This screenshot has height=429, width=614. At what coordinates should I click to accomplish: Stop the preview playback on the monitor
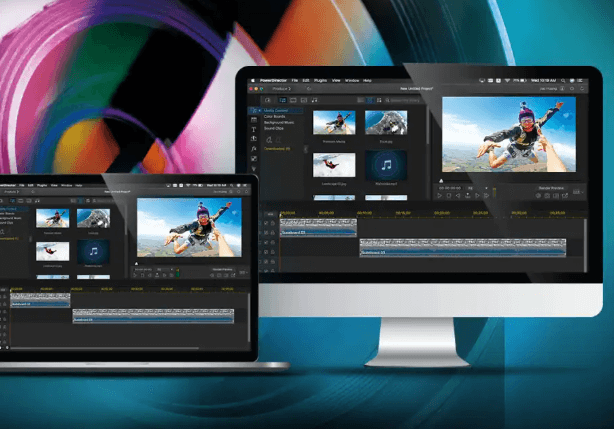[449, 195]
